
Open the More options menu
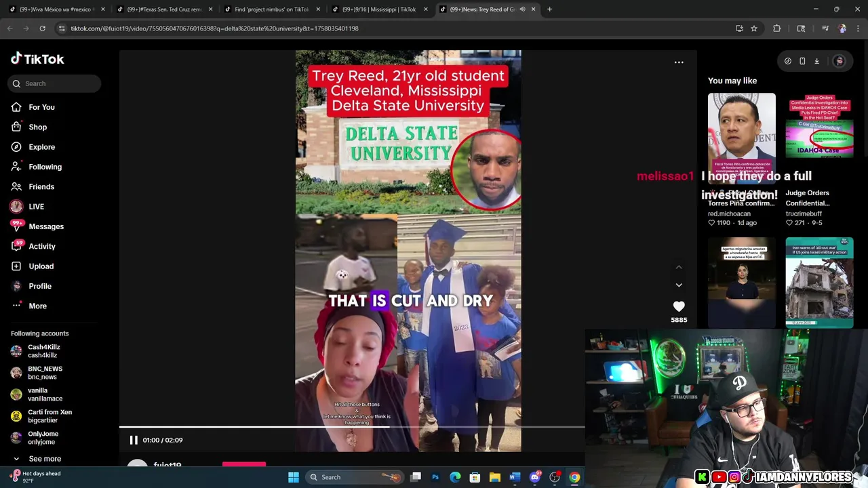click(x=37, y=306)
